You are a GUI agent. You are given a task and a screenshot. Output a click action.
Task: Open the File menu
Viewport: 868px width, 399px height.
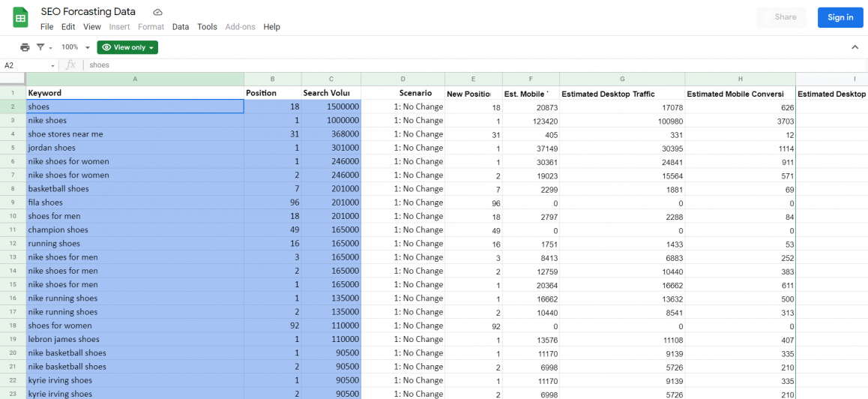coord(47,26)
